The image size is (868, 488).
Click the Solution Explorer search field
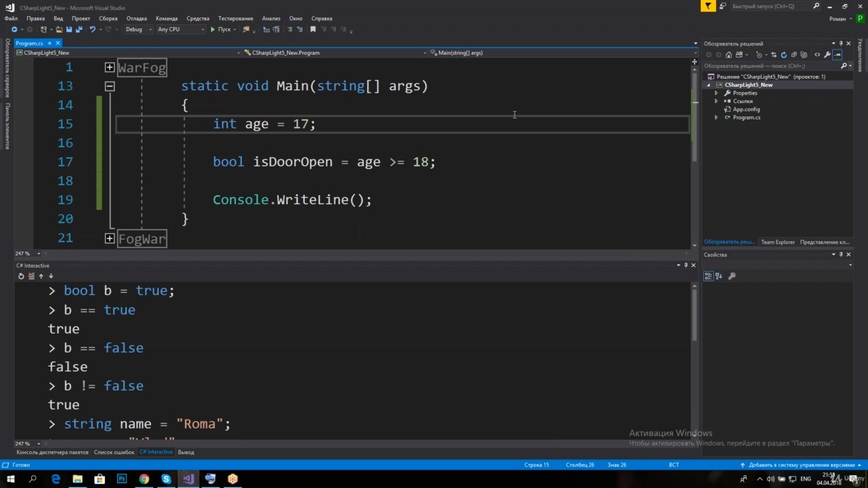tap(772, 66)
